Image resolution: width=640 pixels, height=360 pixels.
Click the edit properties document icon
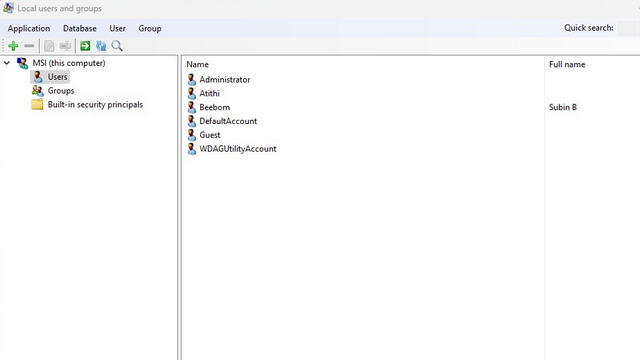(x=49, y=46)
